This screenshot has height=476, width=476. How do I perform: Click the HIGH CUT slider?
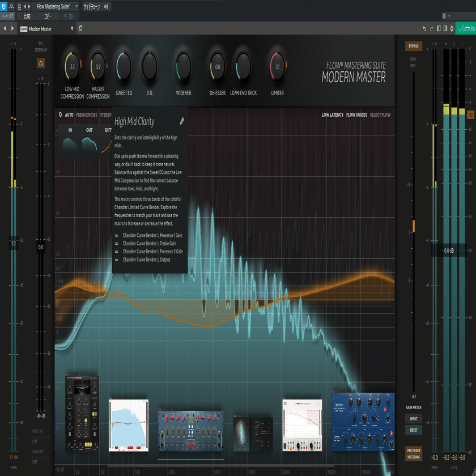41,437
